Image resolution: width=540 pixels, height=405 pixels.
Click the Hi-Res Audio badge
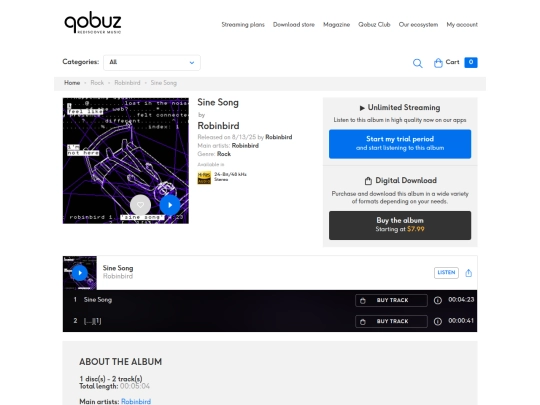(x=204, y=178)
